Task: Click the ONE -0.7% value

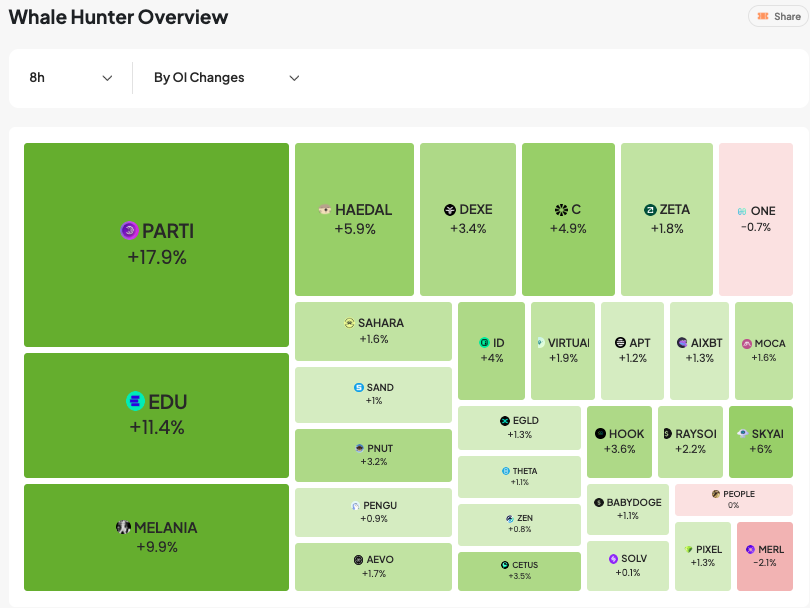Action: pos(756,227)
